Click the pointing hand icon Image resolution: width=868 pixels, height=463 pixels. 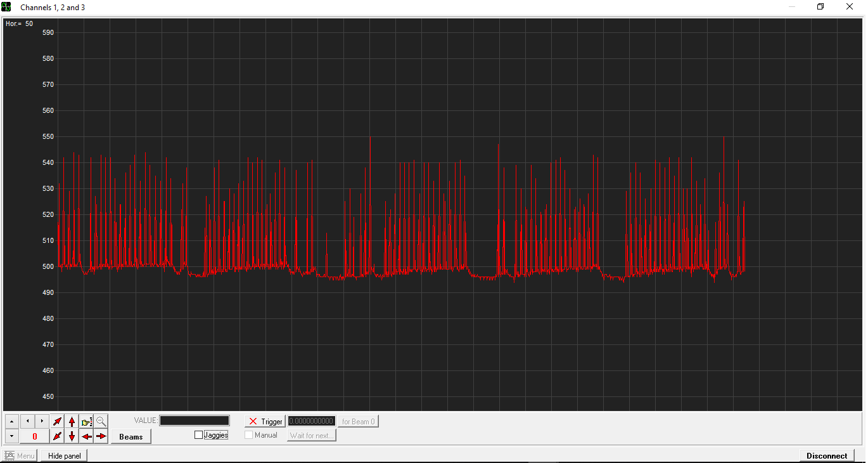[x=87, y=421]
